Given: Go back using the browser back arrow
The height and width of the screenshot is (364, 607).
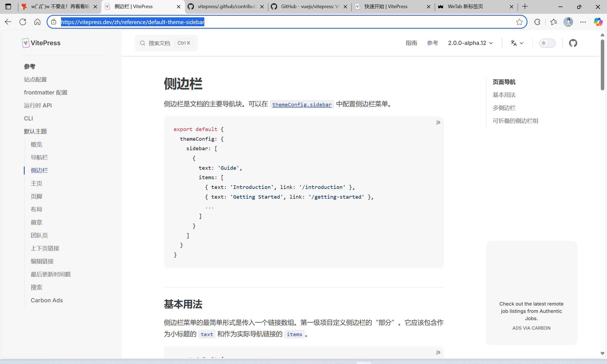Looking at the screenshot, I should [x=8, y=22].
